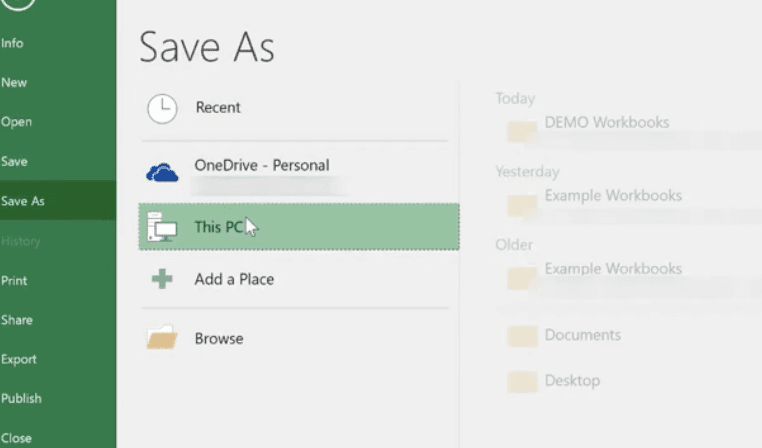Click Close in the sidebar
This screenshot has width=762, height=448.
(17, 438)
